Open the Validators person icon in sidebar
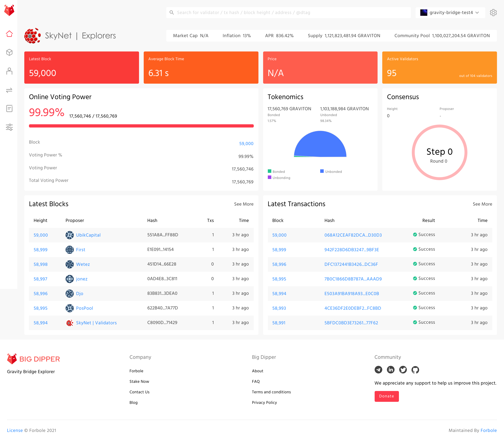The width and height of the screenshot is (504, 441). (x=9, y=71)
